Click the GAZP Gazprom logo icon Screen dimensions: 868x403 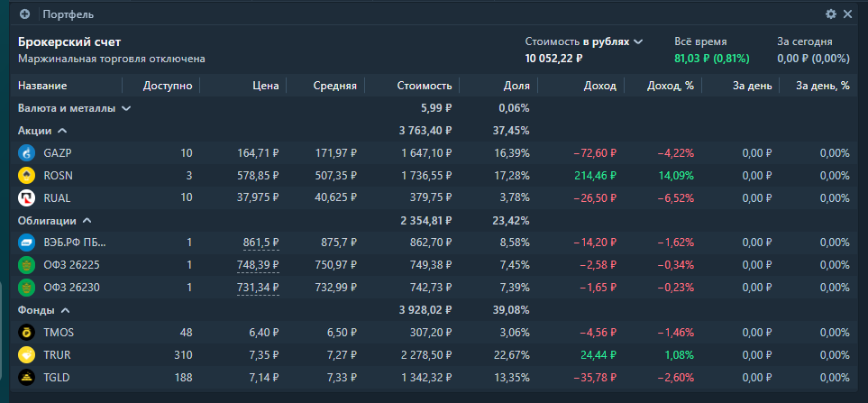pos(26,152)
